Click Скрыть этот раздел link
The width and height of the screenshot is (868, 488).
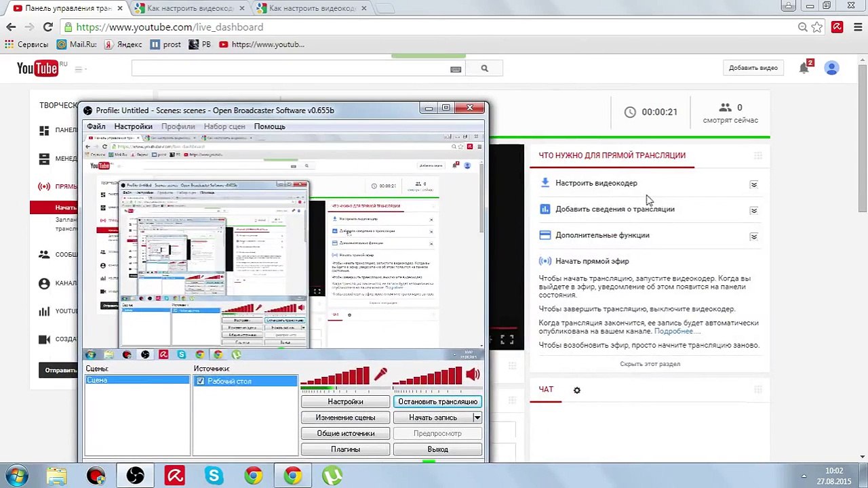[x=650, y=364]
